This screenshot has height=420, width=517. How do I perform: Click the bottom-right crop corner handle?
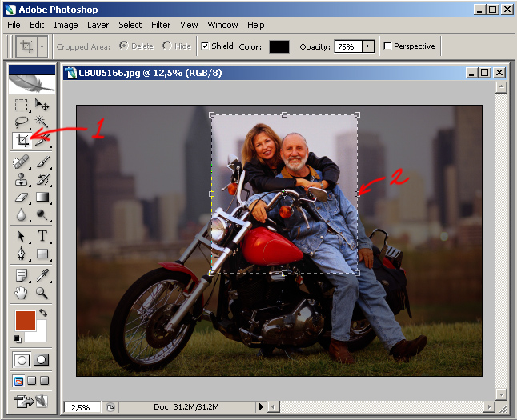tap(357, 273)
